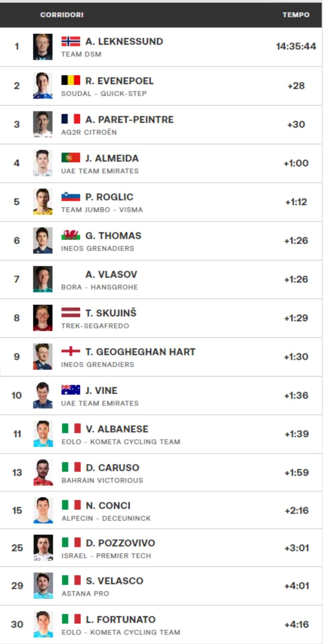Click the Ineos Grenadiers team under G. Thomas

click(x=97, y=248)
